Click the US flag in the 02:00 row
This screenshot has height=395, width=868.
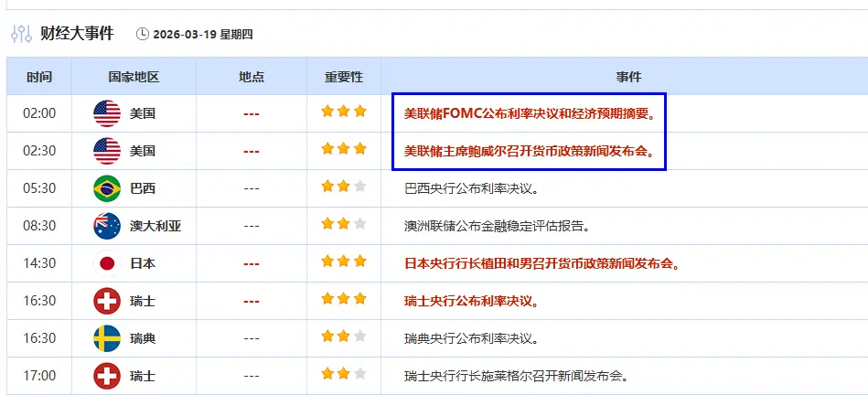[x=107, y=113]
